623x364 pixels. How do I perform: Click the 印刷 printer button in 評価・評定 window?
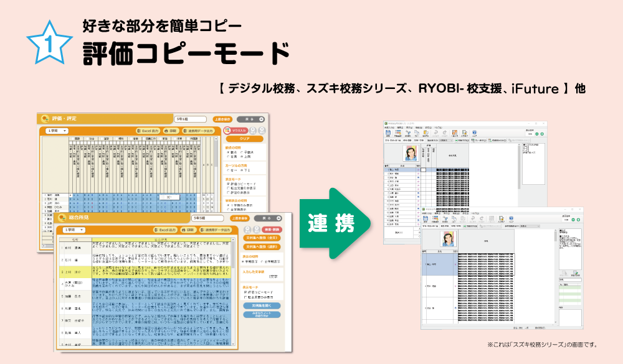[x=170, y=131]
